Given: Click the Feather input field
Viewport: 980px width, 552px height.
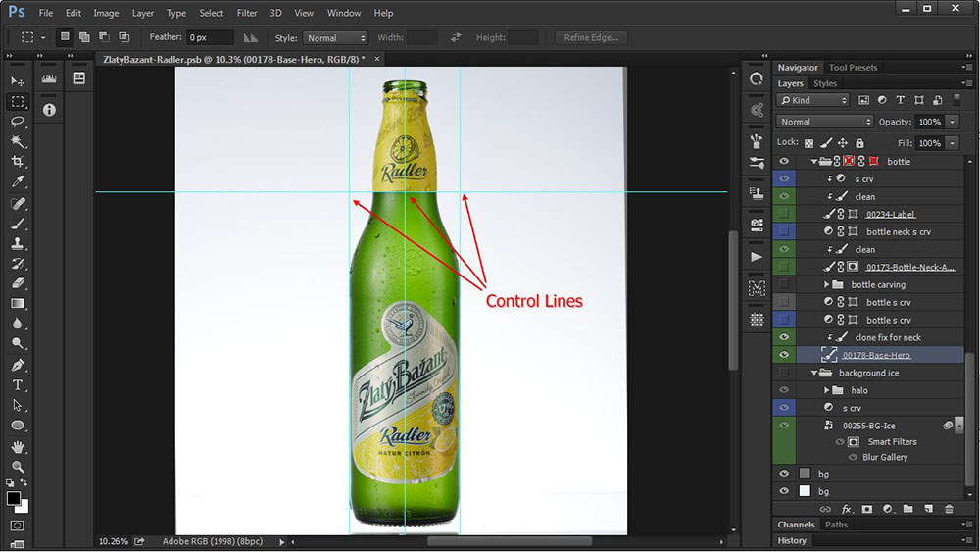Looking at the screenshot, I should coord(210,37).
